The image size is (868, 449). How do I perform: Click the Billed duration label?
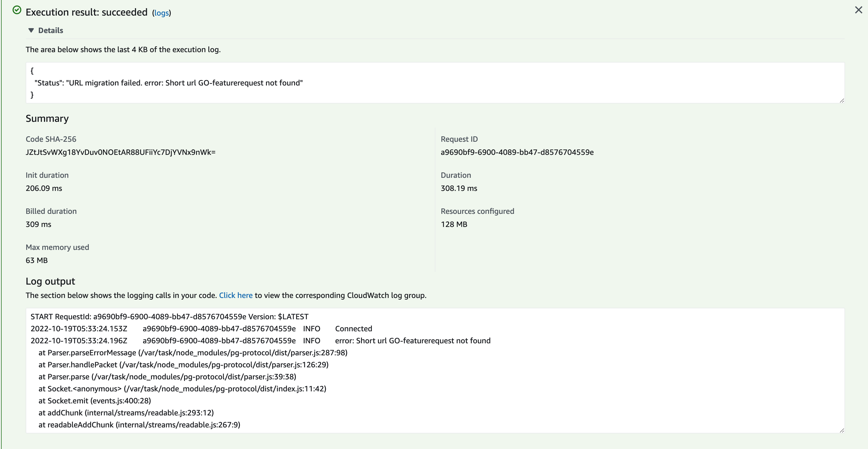click(x=51, y=211)
